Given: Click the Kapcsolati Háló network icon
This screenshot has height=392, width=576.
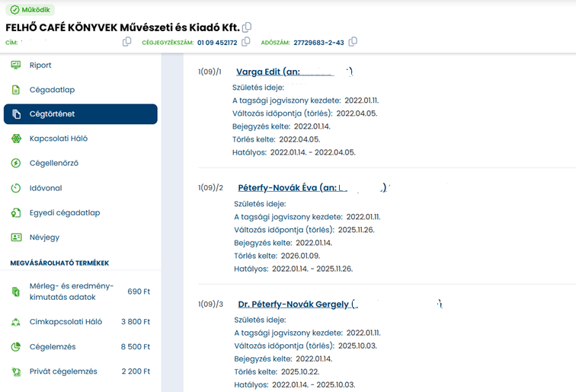Looking at the screenshot, I should [x=16, y=139].
